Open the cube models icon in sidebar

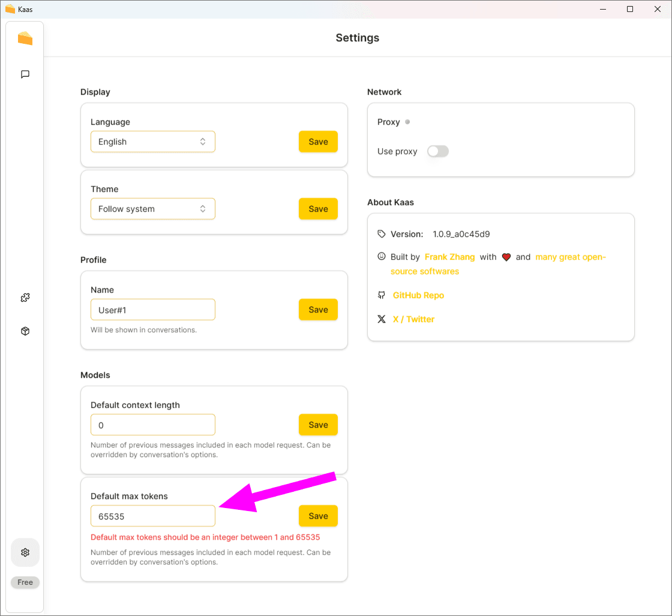pyautogui.click(x=25, y=331)
